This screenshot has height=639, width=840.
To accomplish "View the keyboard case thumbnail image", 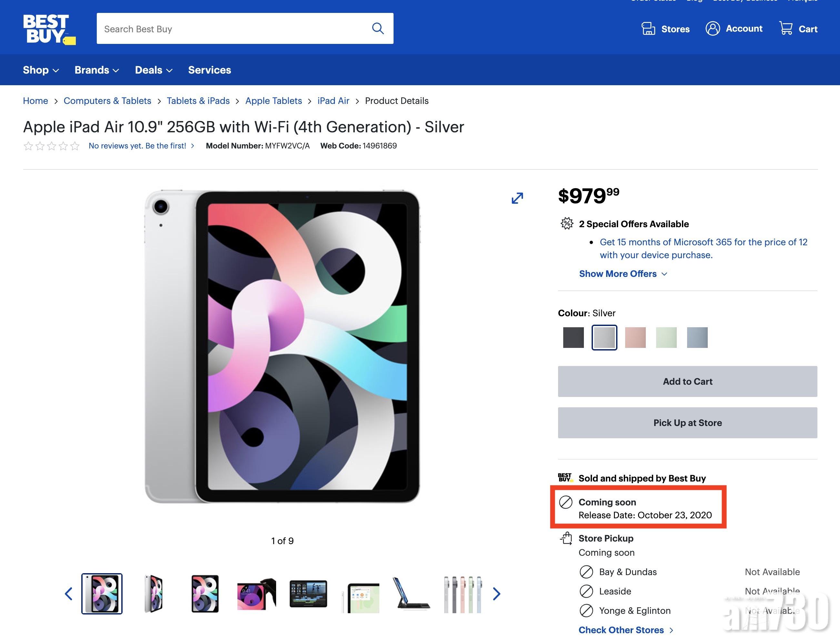I will click(412, 594).
